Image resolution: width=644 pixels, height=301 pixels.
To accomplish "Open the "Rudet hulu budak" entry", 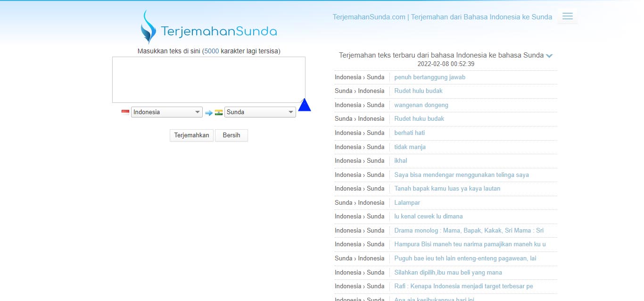I will [418, 91].
